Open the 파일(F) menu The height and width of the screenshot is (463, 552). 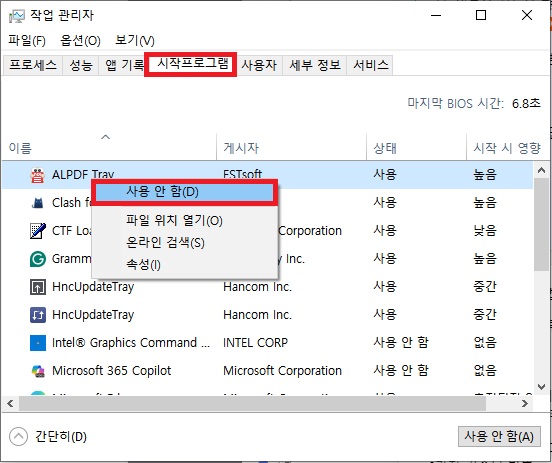coord(27,41)
